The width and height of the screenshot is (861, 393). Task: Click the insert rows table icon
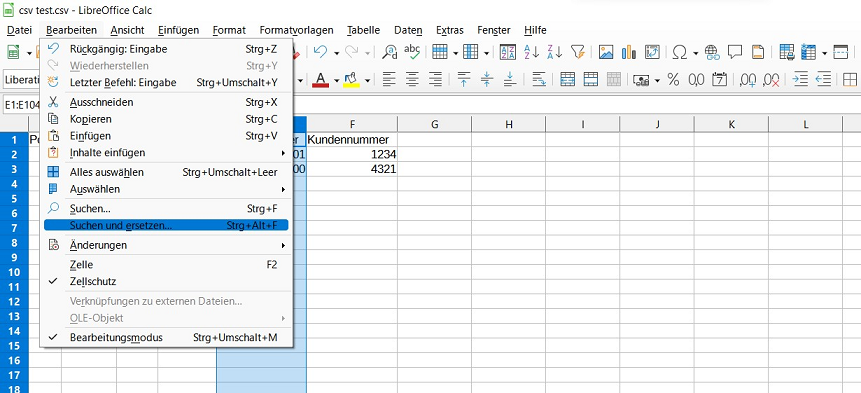pos(440,52)
